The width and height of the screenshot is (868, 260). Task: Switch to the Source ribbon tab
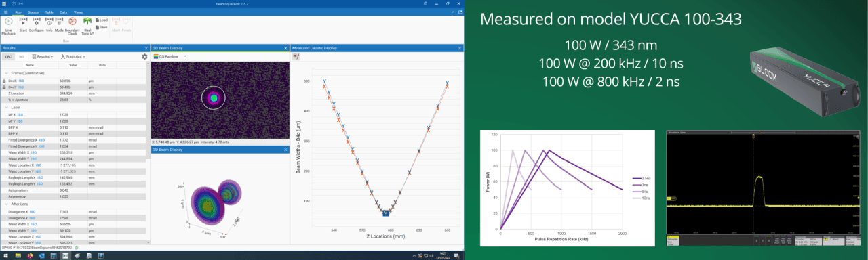pos(33,12)
